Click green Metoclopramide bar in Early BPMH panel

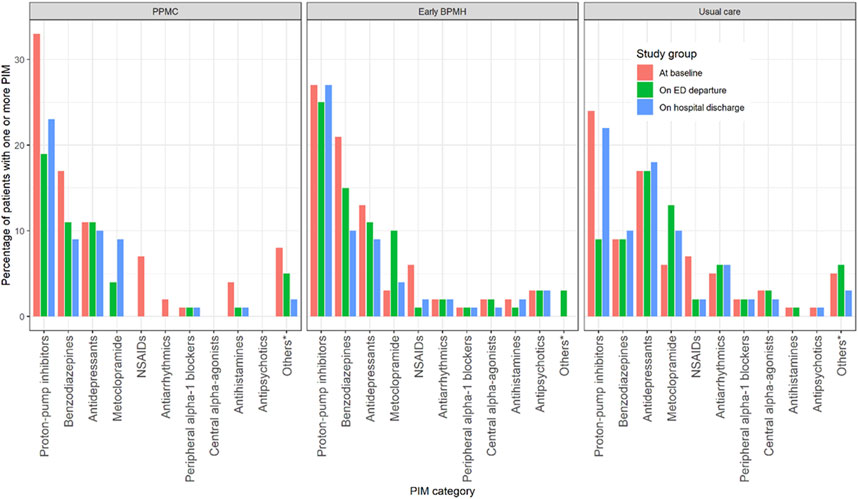tap(393, 274)
